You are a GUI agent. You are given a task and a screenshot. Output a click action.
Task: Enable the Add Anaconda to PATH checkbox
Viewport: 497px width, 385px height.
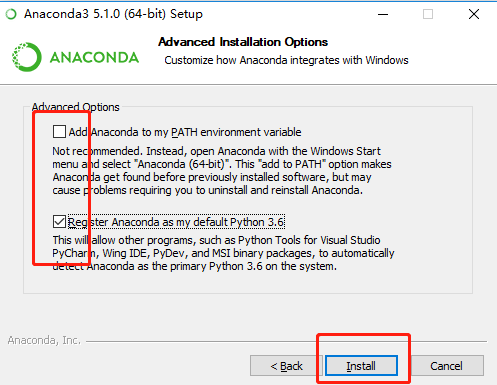click(x=59, y=131)
